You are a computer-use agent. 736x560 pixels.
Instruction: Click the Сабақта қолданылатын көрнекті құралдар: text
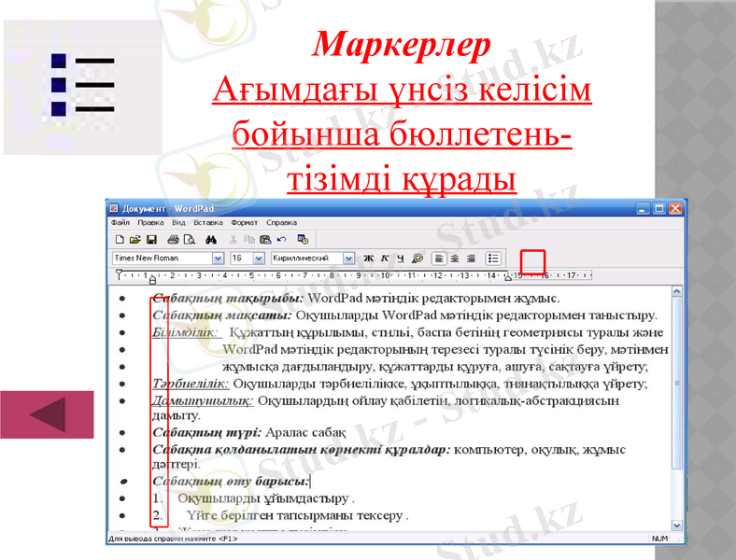[302, 450]
